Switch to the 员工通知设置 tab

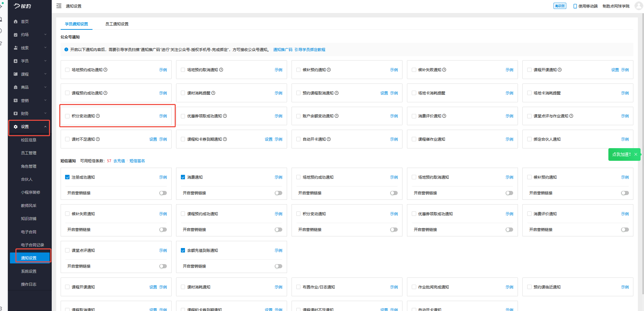click(x=117, y=24)
